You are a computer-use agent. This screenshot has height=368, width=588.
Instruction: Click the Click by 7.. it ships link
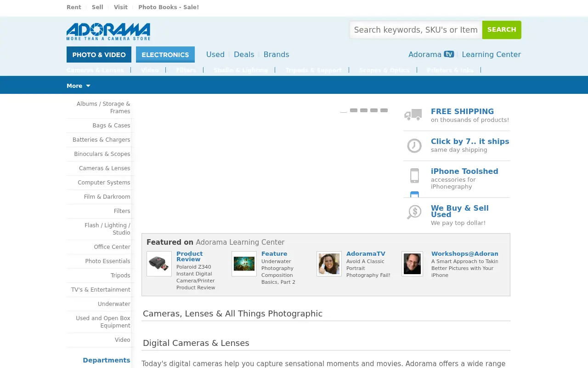coord(470,141)
